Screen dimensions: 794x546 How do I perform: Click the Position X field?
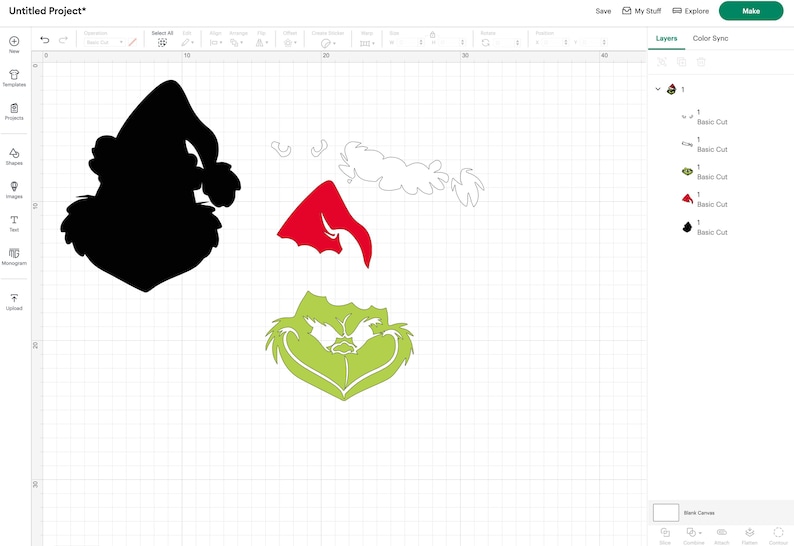(555, 43)
